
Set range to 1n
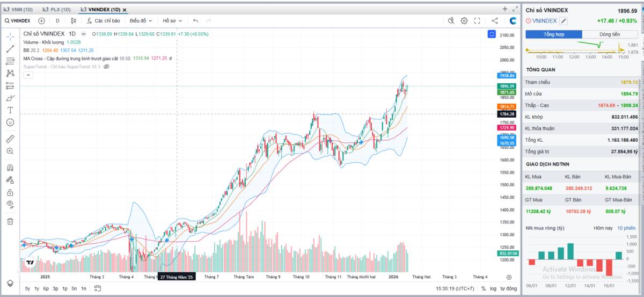tap(84, 288)
